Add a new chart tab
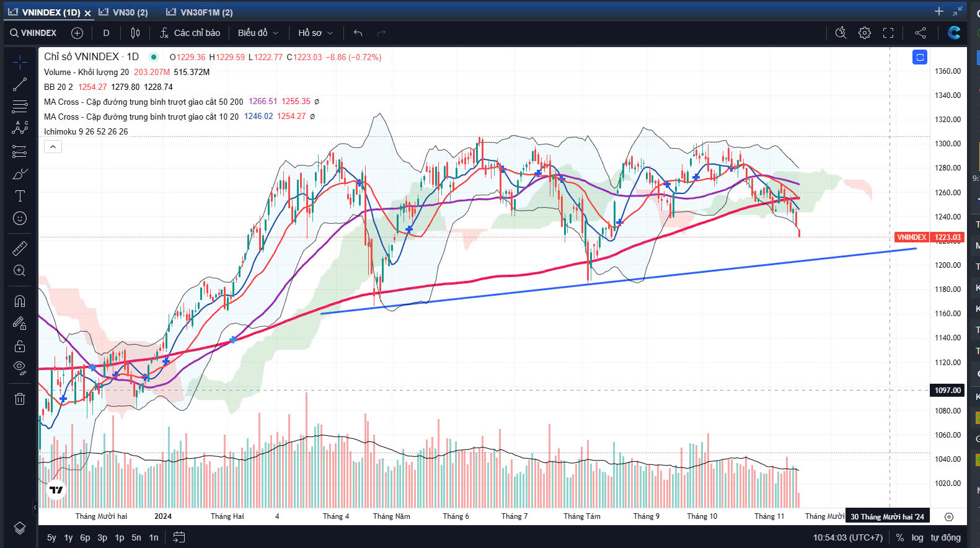Viewport: 980px width, 548px height. [x=939, y=11]
